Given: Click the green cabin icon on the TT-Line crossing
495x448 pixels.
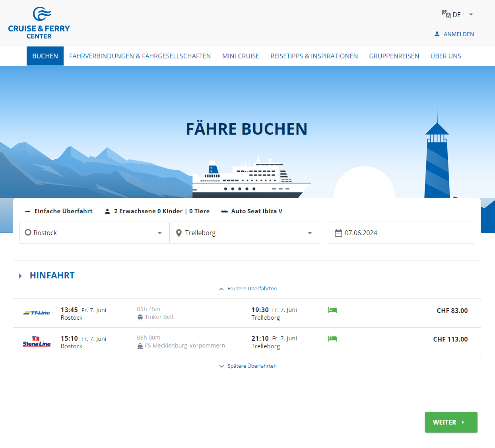Looking at the screenshot, I should (x=332, y=310).
